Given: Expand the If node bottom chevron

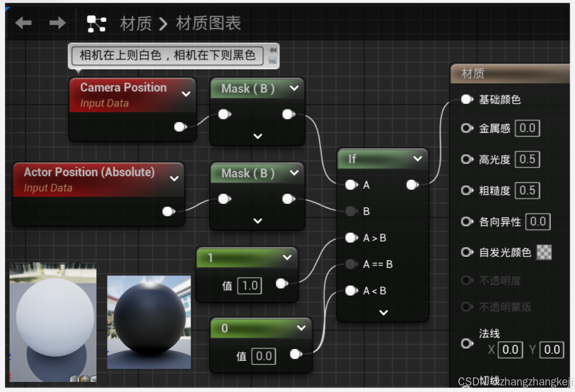Looking at the screenshot, I should pos(383,312).
